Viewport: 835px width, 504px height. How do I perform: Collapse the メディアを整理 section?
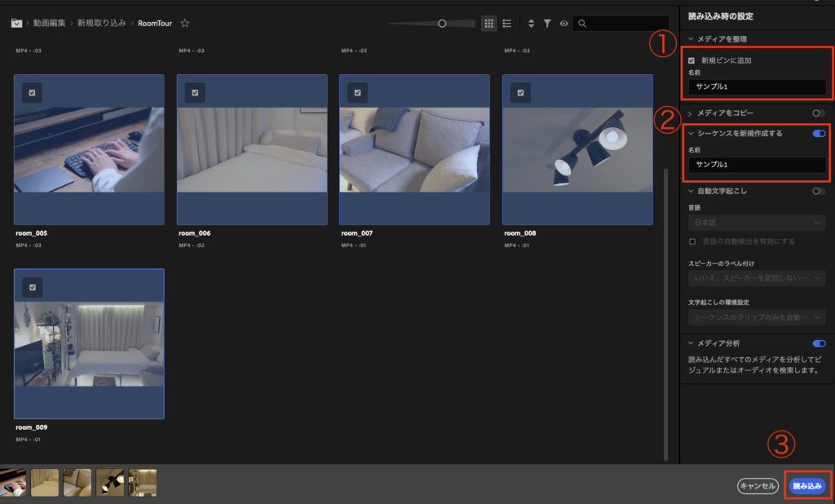coord(691,39)
